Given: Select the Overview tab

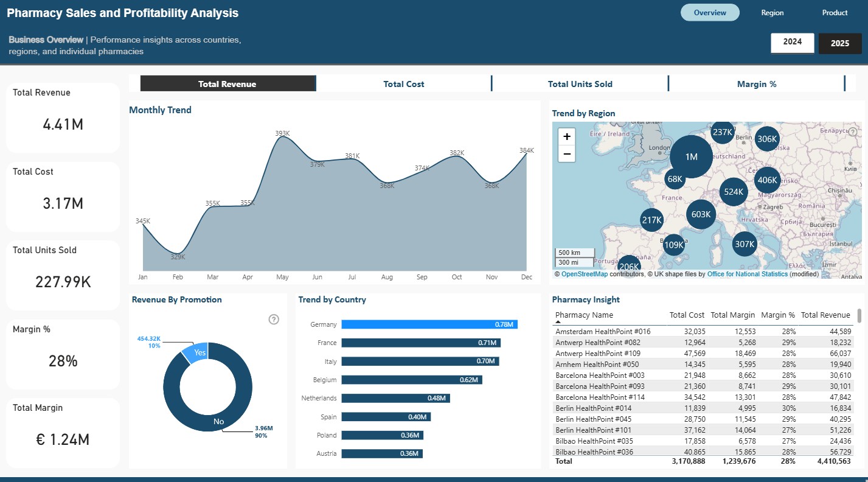Looking at the screenshot, I should [710, 12].
